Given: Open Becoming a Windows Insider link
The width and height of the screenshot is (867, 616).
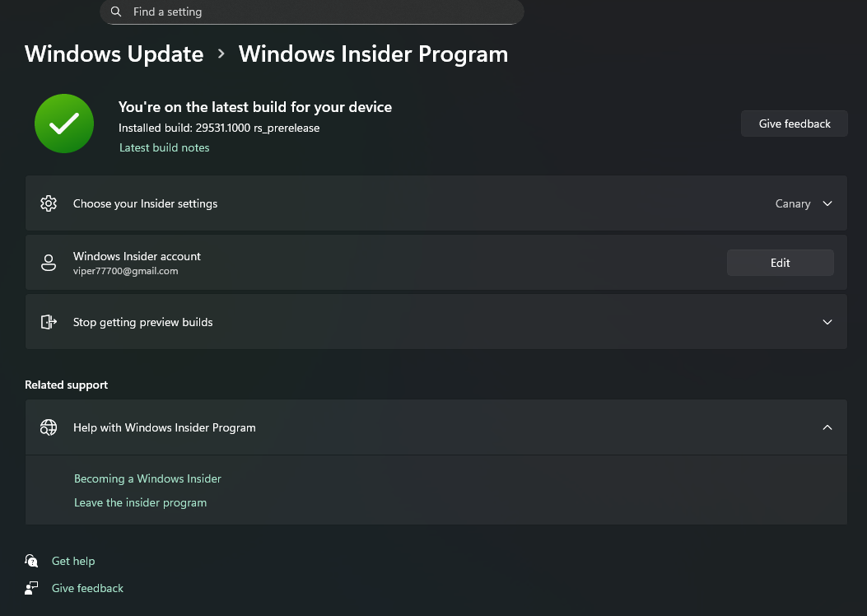Looking at the screenshot, I should tap(147, 478).
